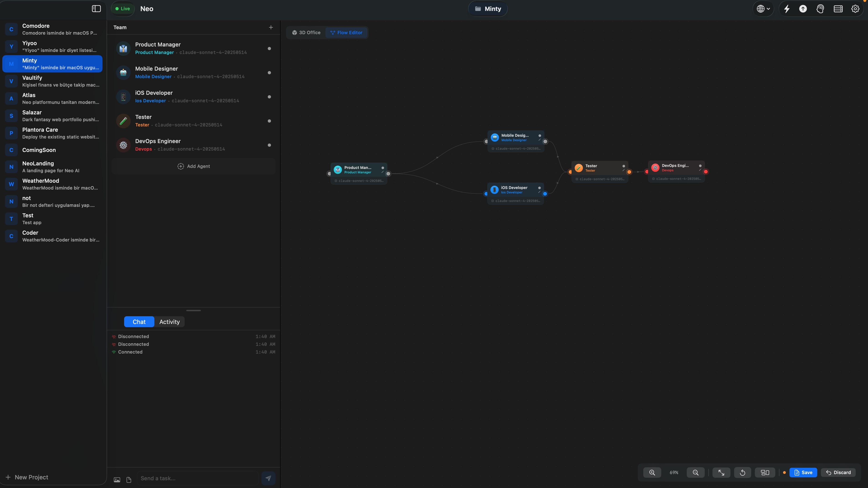
Task: Discard the flow changes
Action: tap(838, 473)
